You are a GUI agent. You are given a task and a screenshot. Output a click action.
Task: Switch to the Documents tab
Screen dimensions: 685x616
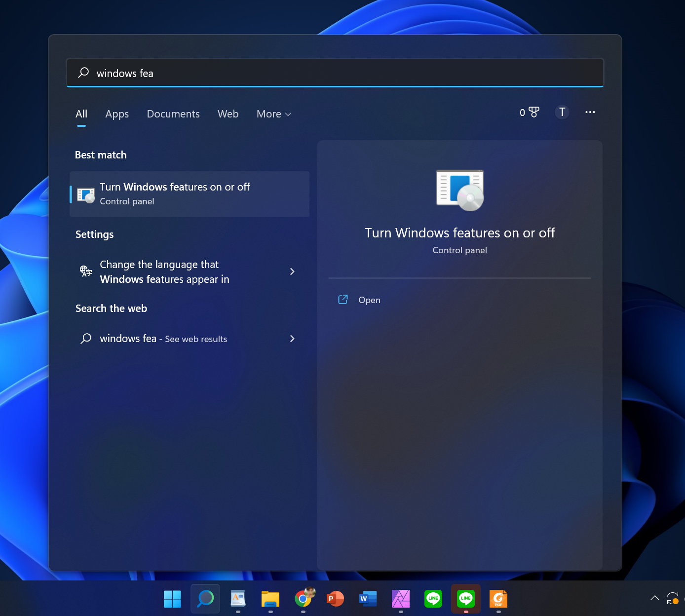coord(173,114)
